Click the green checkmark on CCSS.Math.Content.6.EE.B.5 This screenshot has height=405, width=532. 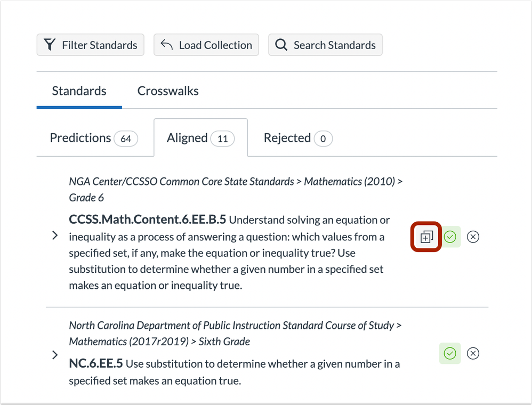[x=450, y=237]
